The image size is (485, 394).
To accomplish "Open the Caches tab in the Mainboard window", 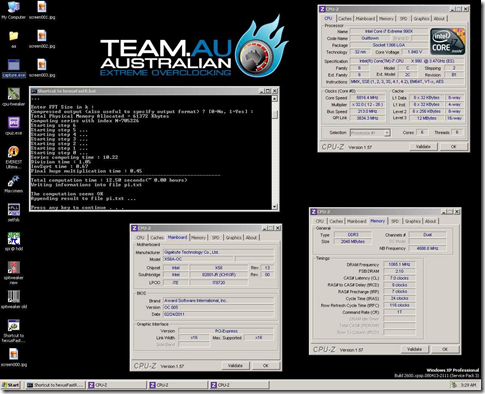I will 157,238.
